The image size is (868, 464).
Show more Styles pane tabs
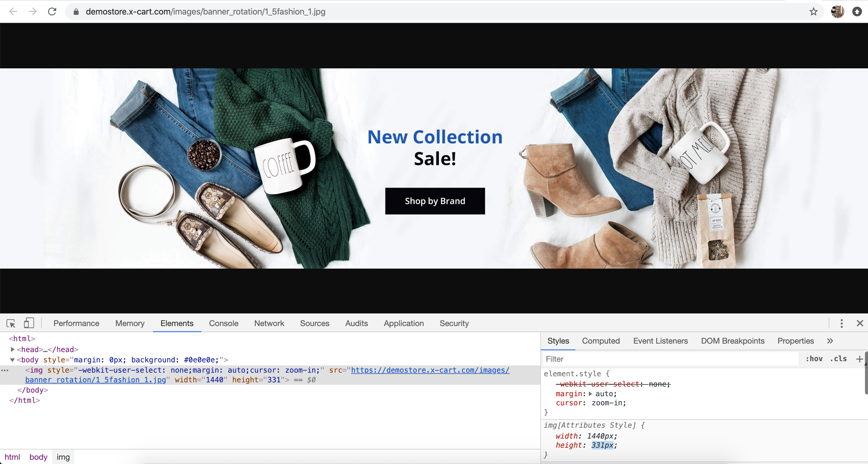830,341
